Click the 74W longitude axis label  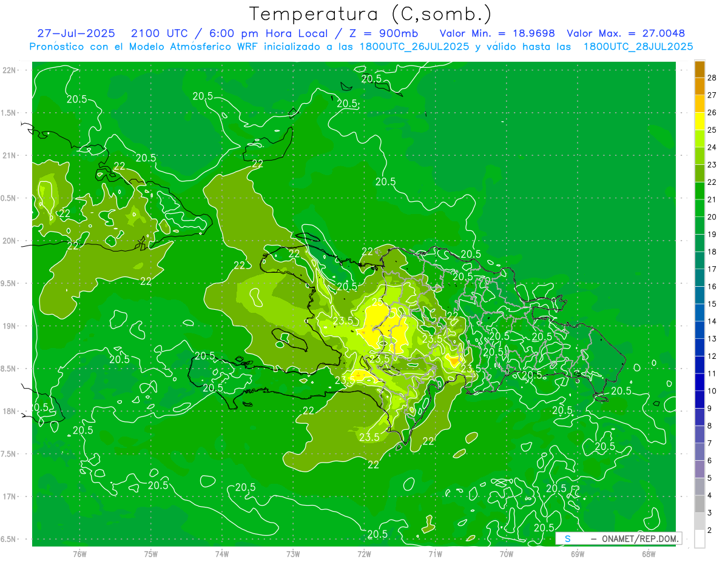pos(222,554)
